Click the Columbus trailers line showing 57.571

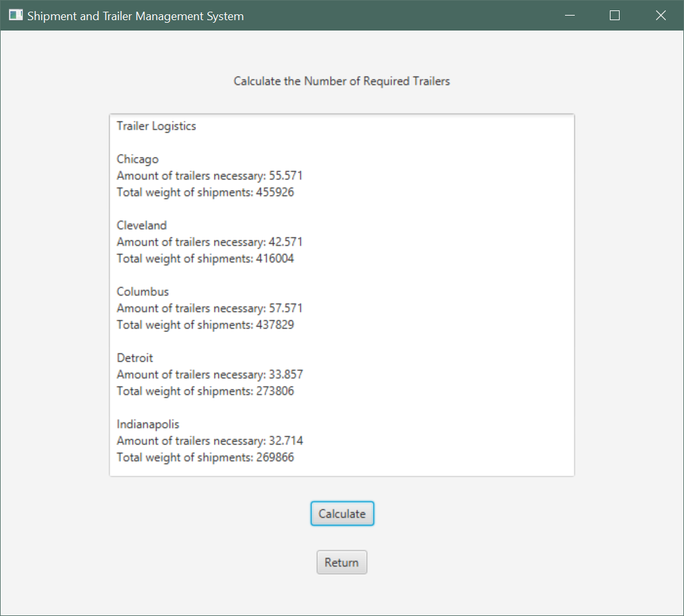209,308
